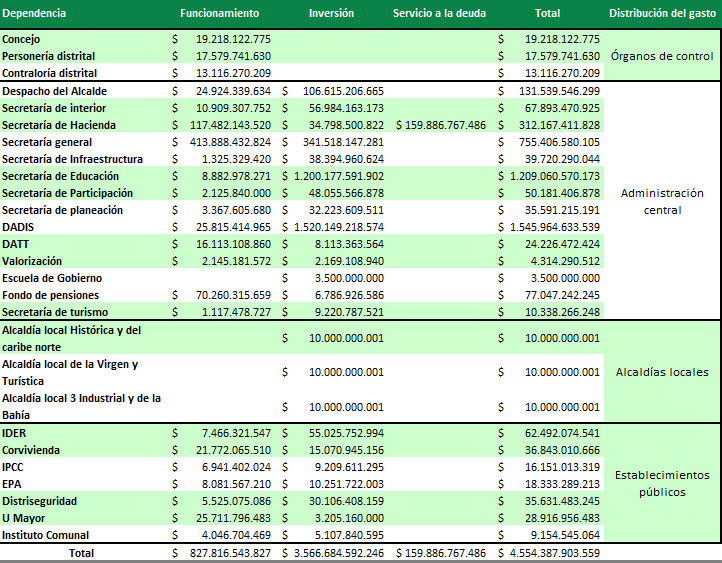Select the Alcaldías locales category cell

[663, 372]
